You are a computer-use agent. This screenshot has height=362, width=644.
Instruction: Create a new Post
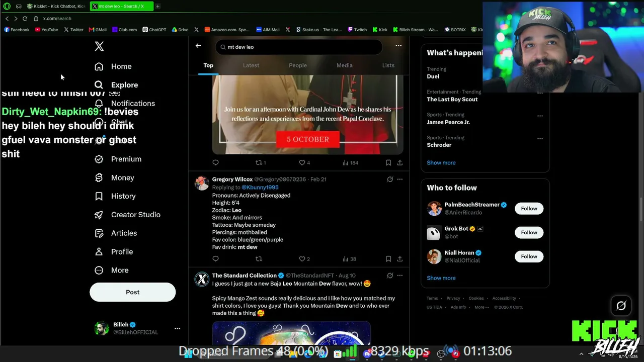(133, 292)
